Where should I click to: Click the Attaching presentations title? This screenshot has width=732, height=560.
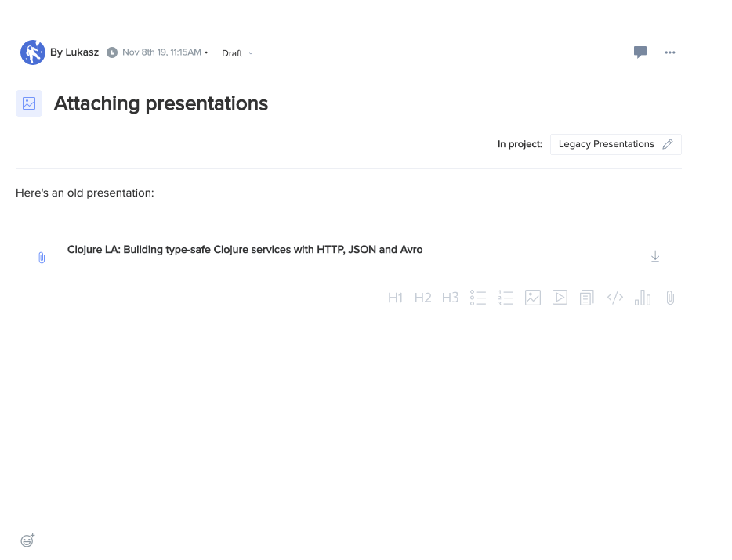click(161, 103)
